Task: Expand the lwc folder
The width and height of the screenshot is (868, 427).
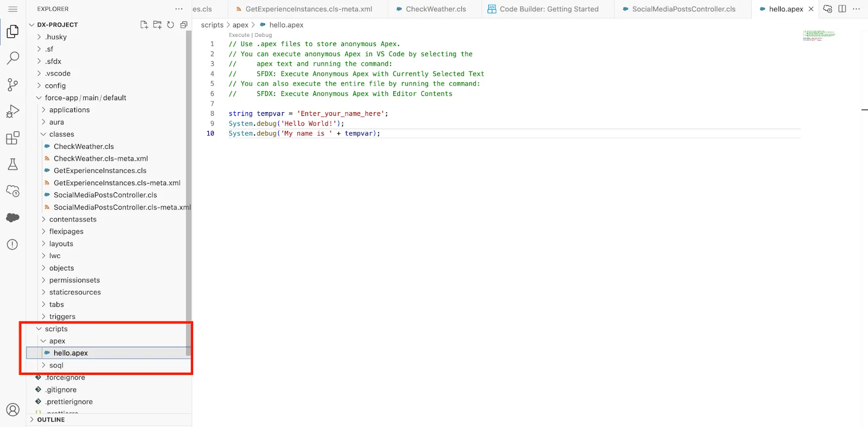Action: pos(55,256)
